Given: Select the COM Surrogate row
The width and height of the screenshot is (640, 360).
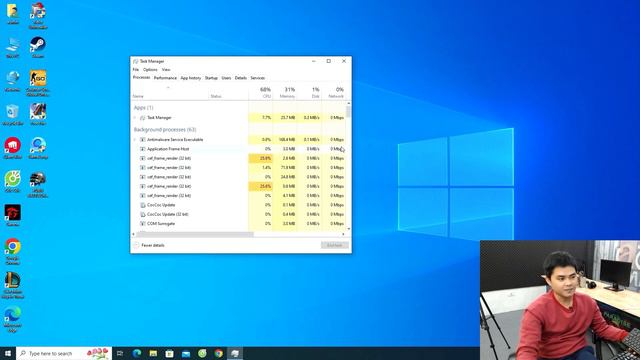Looking at the screenshot, I should click(239, 224).
